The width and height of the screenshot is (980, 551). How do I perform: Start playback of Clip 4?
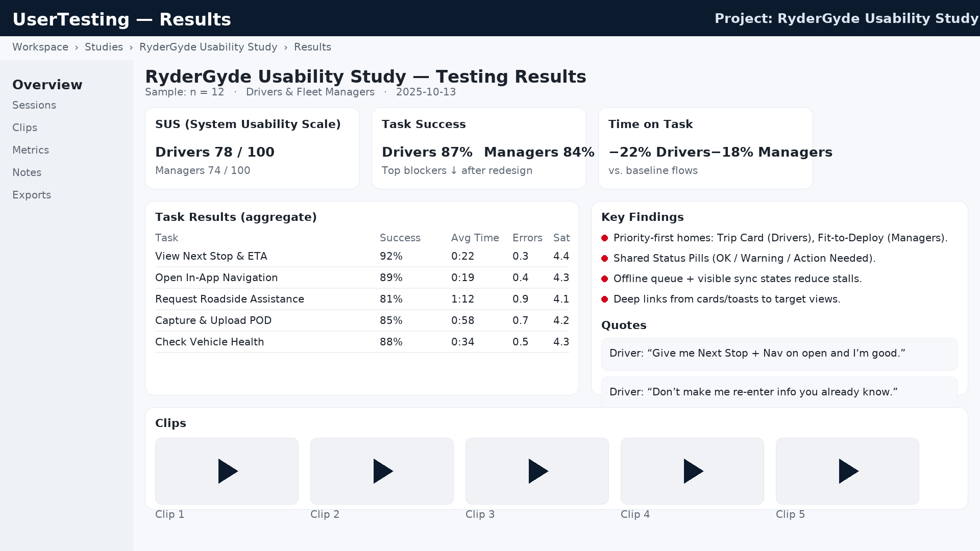tap(692, 471)
